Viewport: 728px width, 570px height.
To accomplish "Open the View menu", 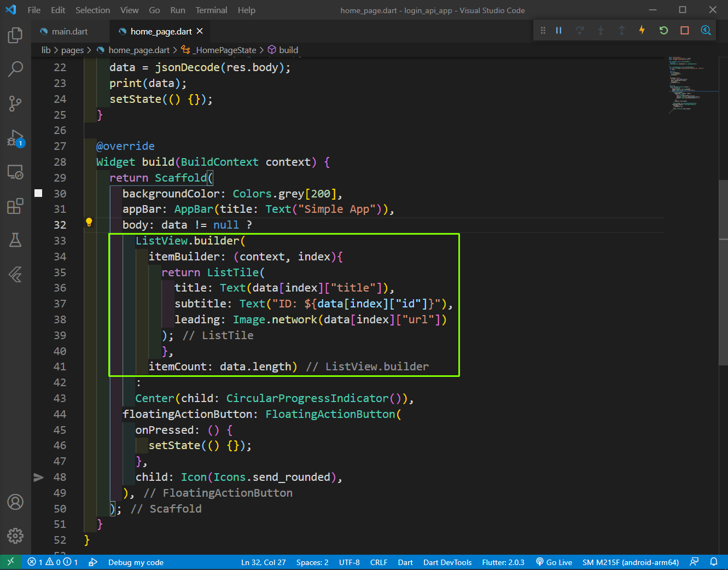I will tap(129, 10).
